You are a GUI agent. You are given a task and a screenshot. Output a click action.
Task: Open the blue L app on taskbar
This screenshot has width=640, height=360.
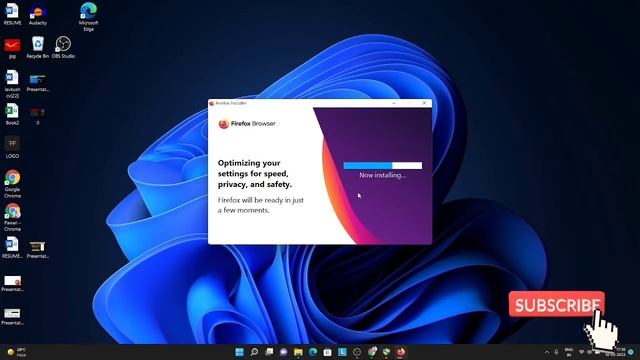point(342,352)
